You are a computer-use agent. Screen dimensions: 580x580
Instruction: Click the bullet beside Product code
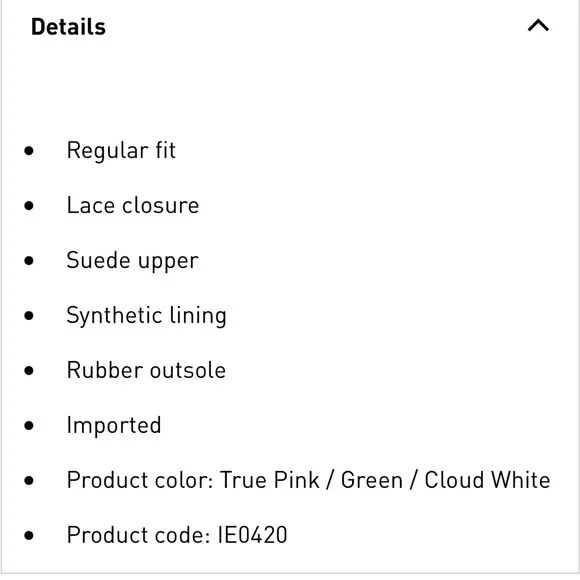[x=29, y=535]
